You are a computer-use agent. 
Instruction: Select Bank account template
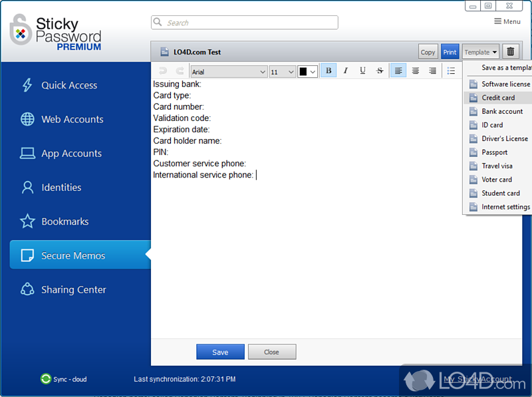(497, 111)
